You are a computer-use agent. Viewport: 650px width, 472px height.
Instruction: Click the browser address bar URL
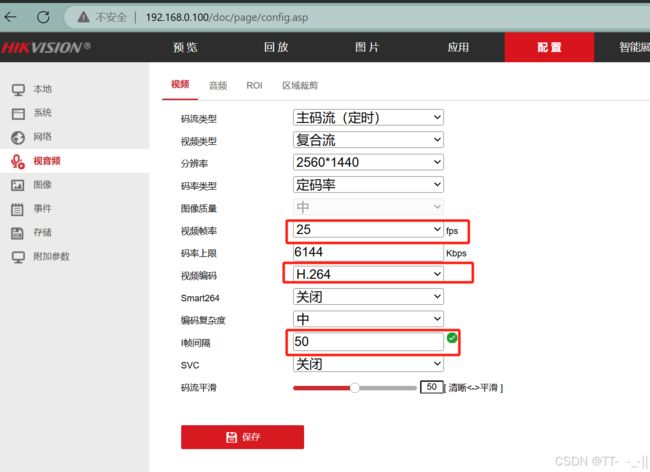(227, 17)
